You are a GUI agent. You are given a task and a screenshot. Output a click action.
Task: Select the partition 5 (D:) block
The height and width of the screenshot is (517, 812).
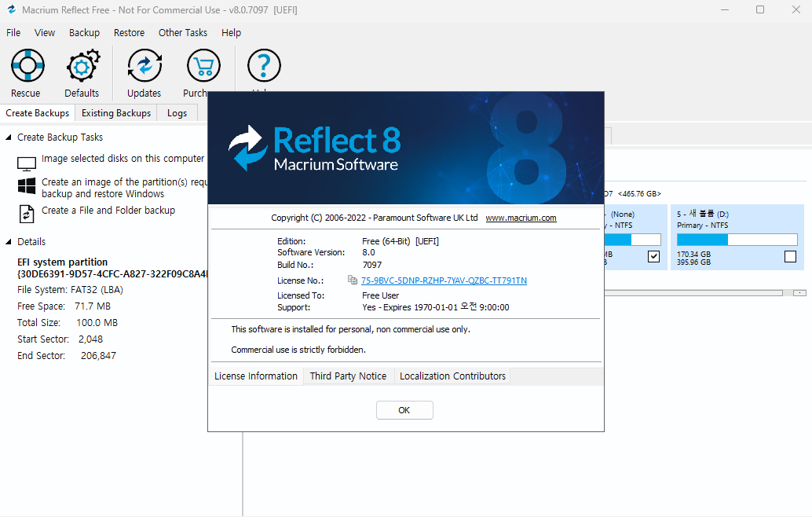pyautogui.click(x=737, y=237)
